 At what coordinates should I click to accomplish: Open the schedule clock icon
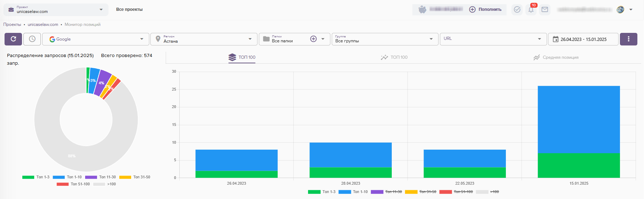(32, 39)
